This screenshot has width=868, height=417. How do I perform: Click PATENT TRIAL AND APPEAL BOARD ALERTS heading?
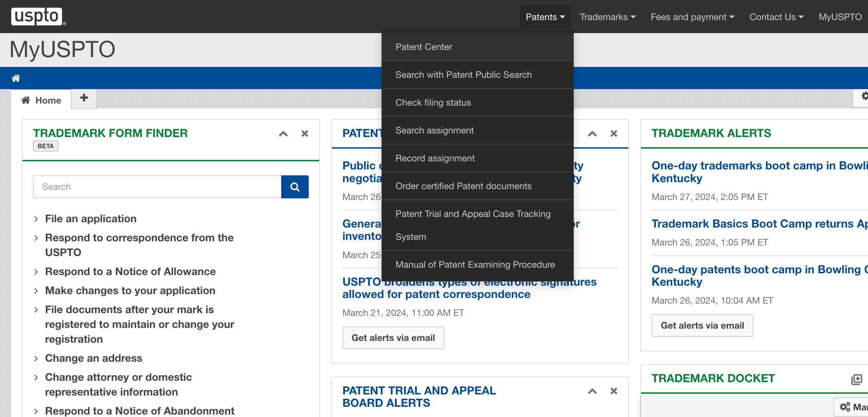tap(419, 397)
